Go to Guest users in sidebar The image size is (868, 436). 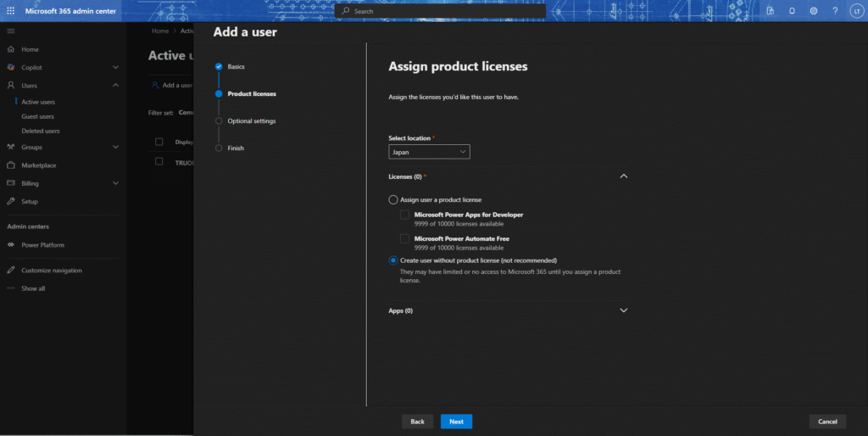[37, 116]
